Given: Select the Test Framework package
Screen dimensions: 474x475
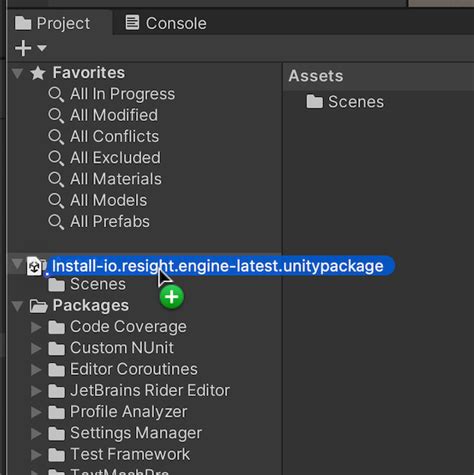Looking at the screenshot, I should [130, 454].
